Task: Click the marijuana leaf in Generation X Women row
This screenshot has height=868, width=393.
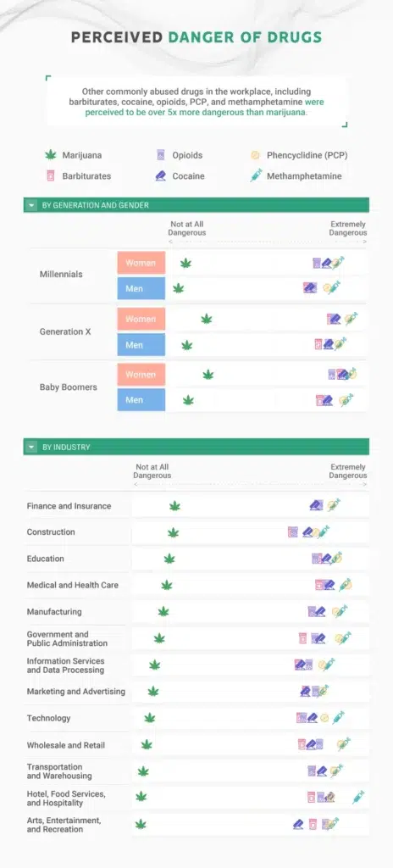Action: [x=207, y=319]
